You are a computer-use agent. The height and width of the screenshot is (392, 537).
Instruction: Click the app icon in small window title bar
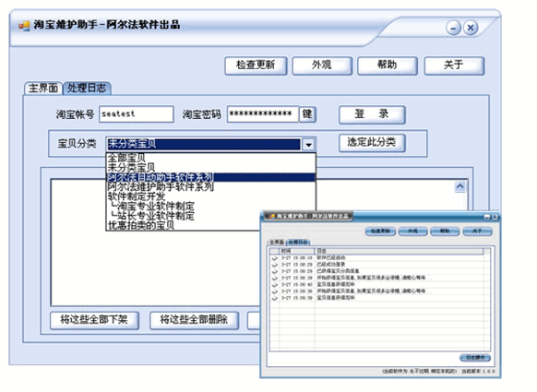(x=272, y=217)
